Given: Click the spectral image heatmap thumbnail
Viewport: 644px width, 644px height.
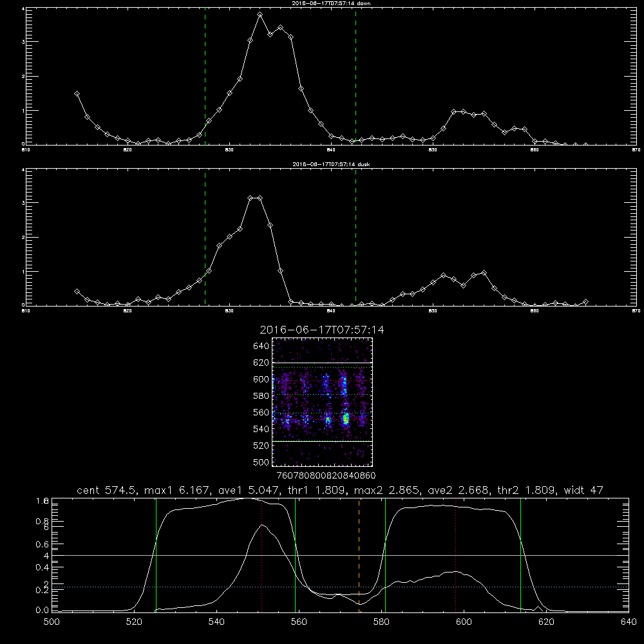Looking at the screenshot, I should [323, 402].
